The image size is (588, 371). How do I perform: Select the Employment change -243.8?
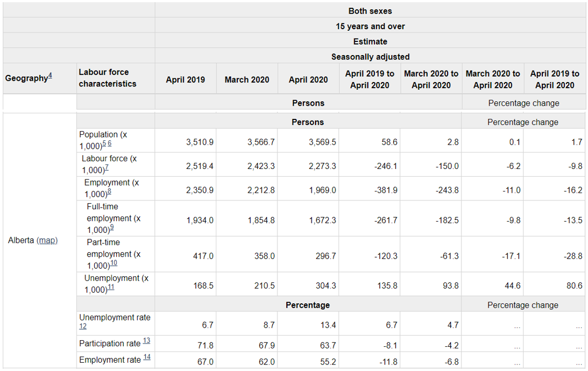(x=447, y=190)
